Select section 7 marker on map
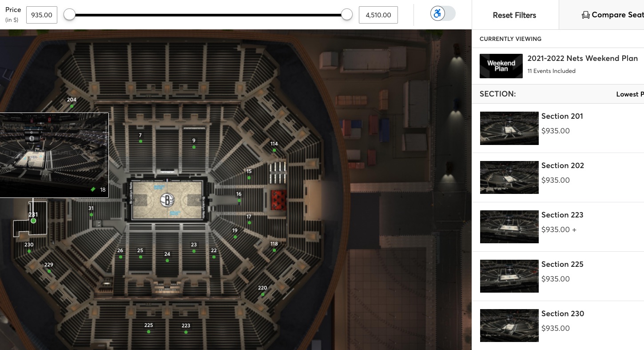Viewport: 644px width, 350px height. 140,141
